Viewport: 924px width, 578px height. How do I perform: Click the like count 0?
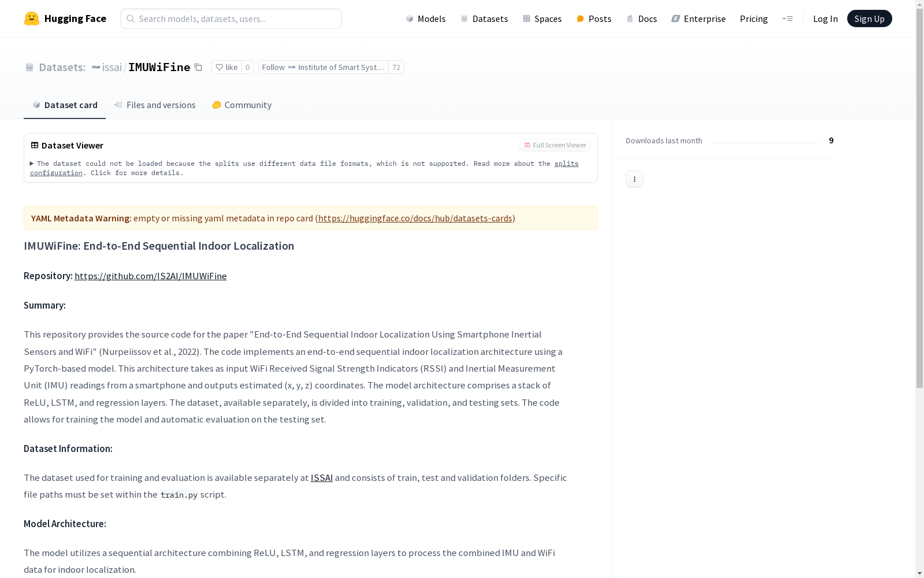point(247,67)
